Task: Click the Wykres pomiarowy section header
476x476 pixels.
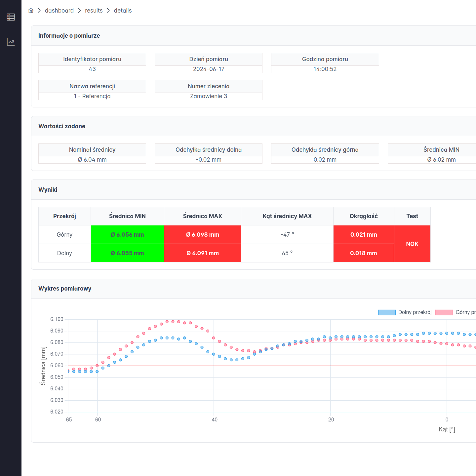Action: [x=65, y=289]
